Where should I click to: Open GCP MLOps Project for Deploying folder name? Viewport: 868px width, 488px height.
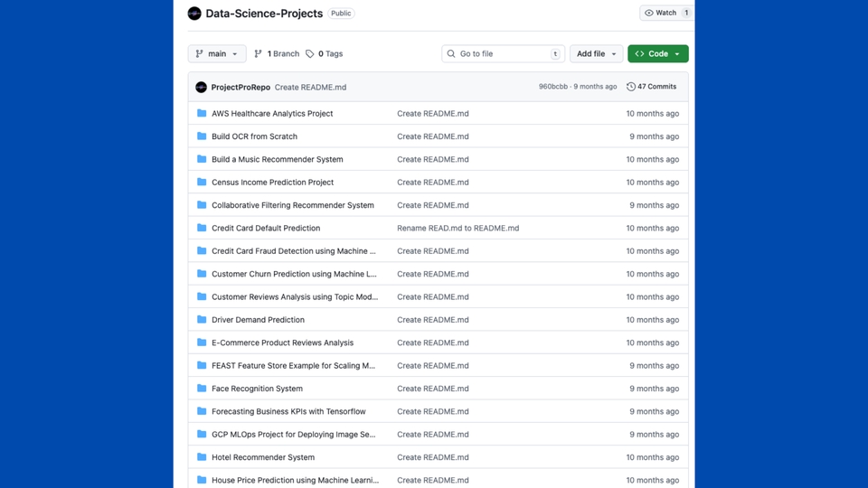[x=293, y=435]
